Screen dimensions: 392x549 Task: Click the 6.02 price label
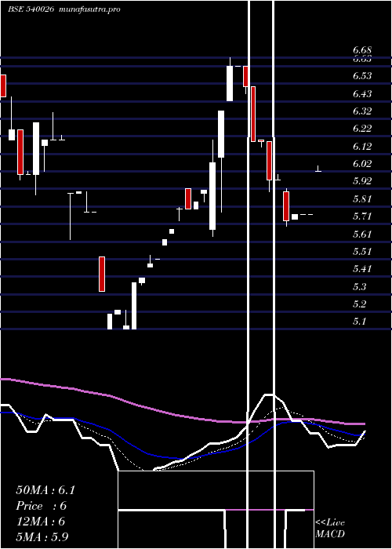(362, 164)
